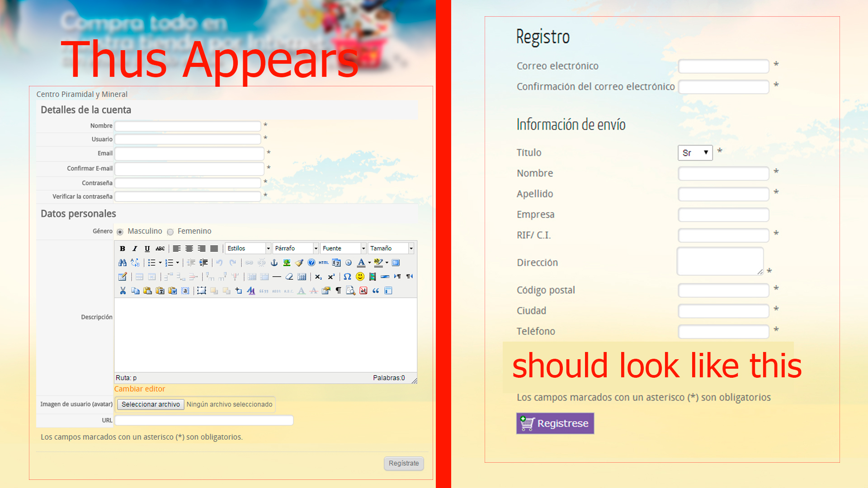Insert anchor with the anchor icon
Screen dimensions: 868x488
(274, 263)
